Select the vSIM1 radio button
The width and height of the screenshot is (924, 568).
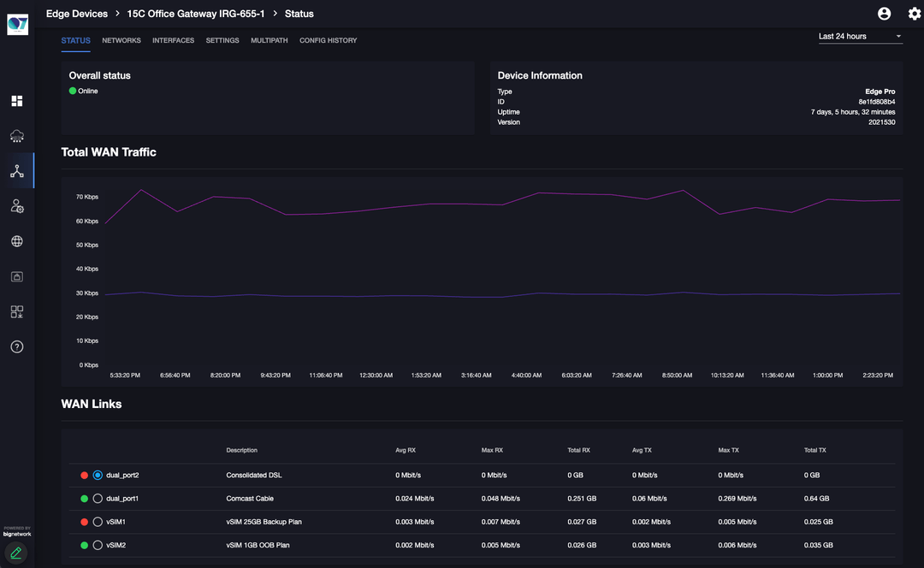[x=98, y=522]
